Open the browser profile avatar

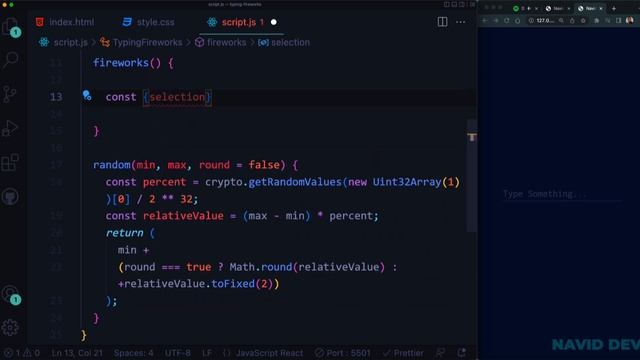(x=630, y=20)
